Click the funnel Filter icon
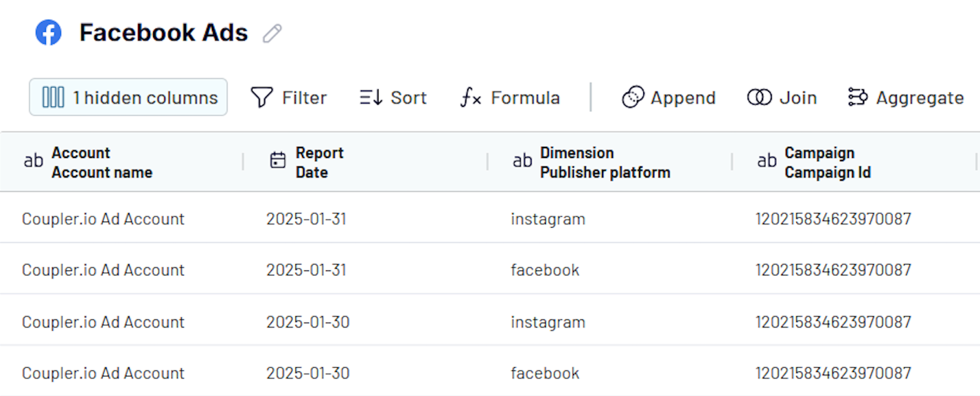The image size is (980, 396). (262, 97)
